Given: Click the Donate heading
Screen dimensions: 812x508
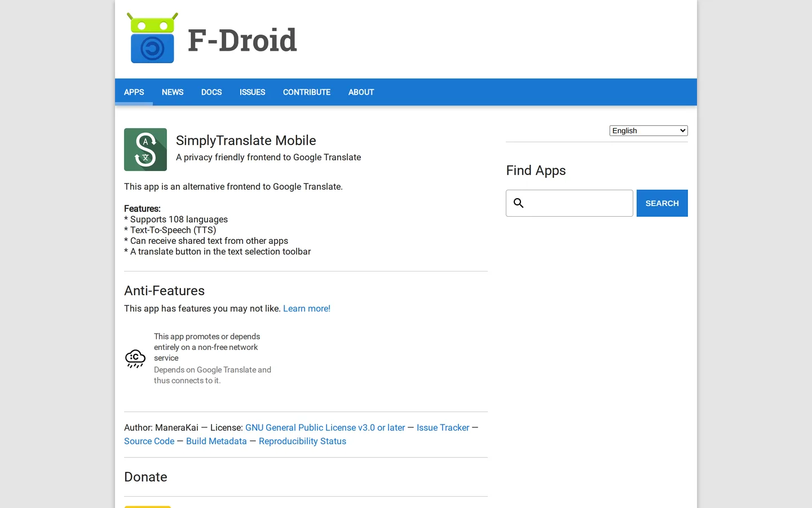Looking at the screenshot, I should click(x=145, y=477).
